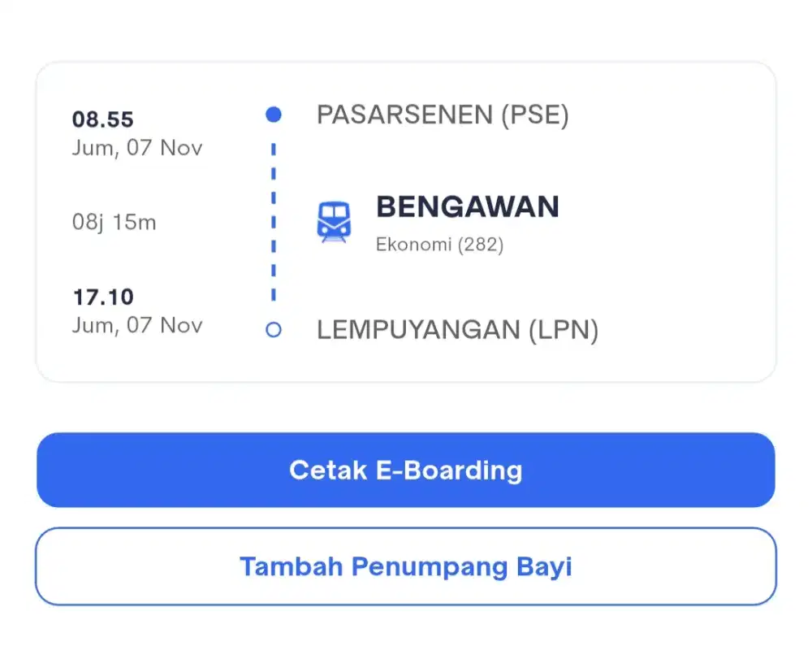
Task: Open the BENGAWAN train name
Action: tap(467, 207)
